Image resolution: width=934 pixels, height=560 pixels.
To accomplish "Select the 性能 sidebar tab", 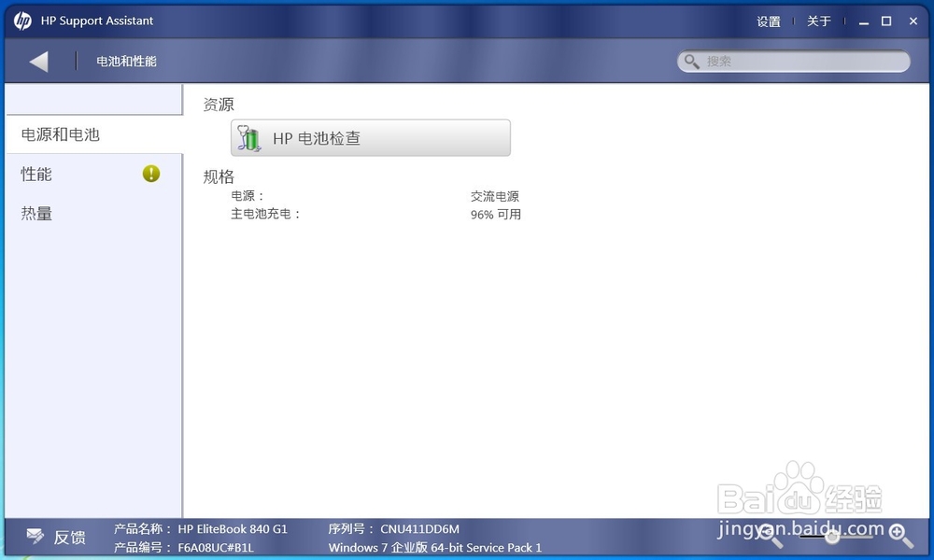I will pos(94,174).
